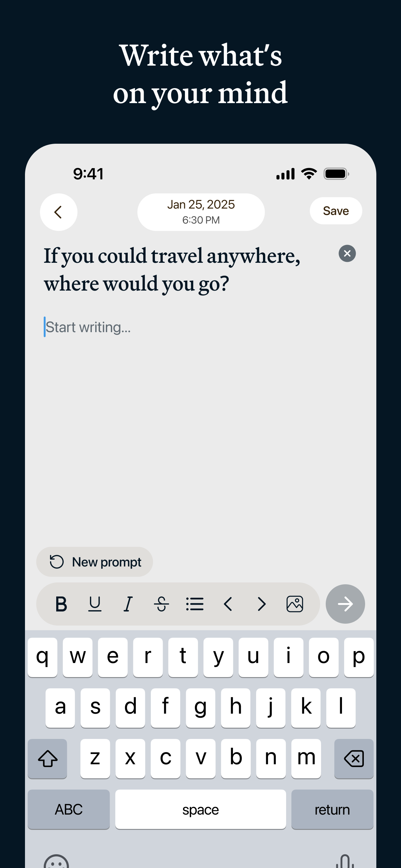
Task: Tap the return key
Action: tap(332, 809)
